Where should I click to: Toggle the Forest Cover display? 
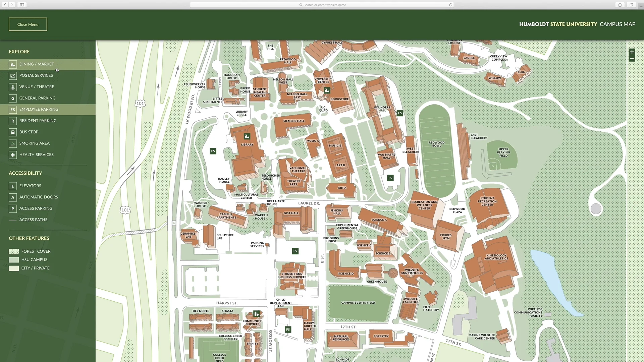(13, 251)
